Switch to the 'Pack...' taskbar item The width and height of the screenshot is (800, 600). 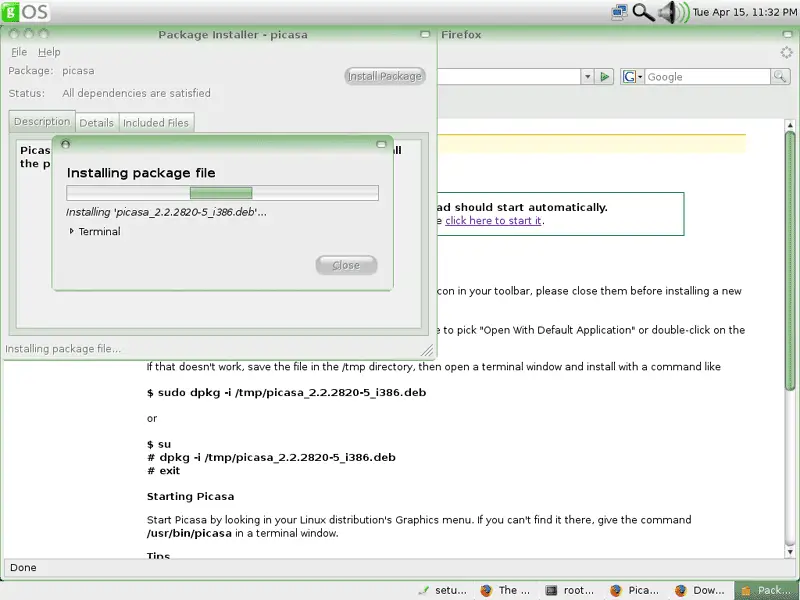tap(766, 590)
